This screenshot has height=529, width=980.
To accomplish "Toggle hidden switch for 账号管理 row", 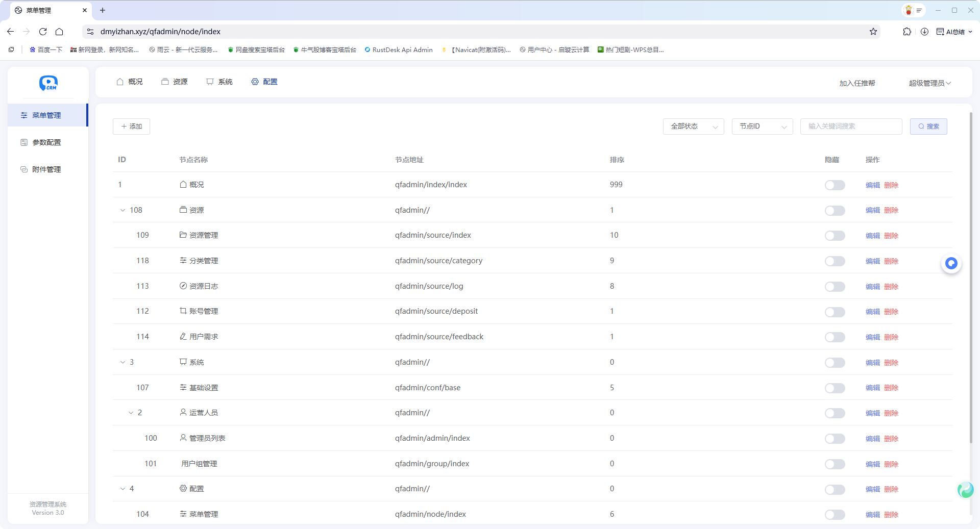I will [835, 312].
